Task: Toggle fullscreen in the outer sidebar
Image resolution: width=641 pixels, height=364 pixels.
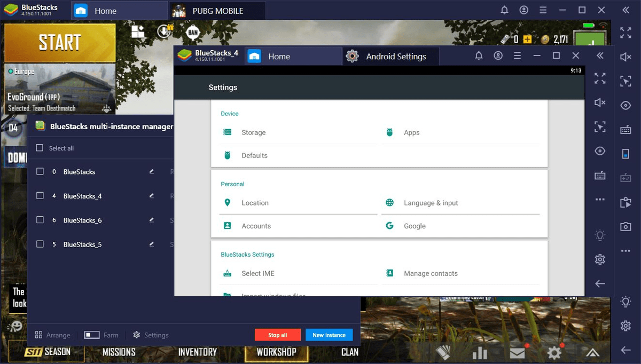Action: [x=626, y=33]
